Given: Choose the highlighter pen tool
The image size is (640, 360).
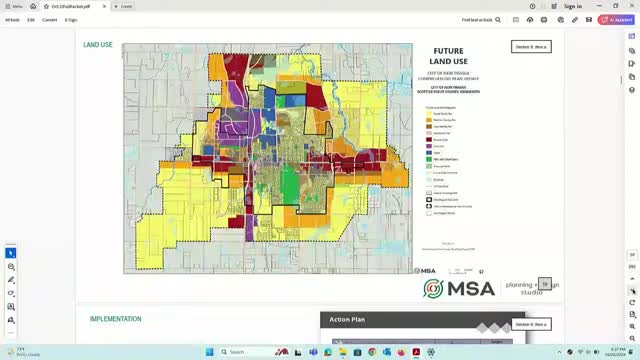Looking at the screenshot, I should pos(11,280).
